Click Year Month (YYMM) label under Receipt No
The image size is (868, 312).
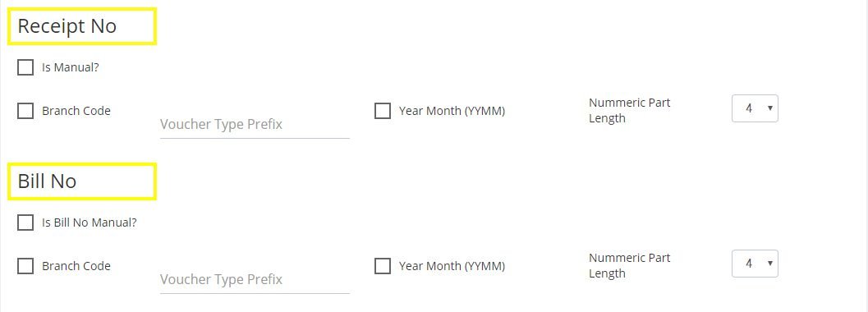point(452,111)
